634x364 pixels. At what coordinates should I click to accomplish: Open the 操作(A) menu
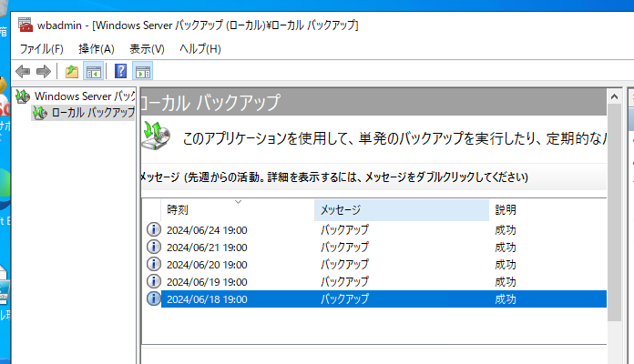pos(97,49)
